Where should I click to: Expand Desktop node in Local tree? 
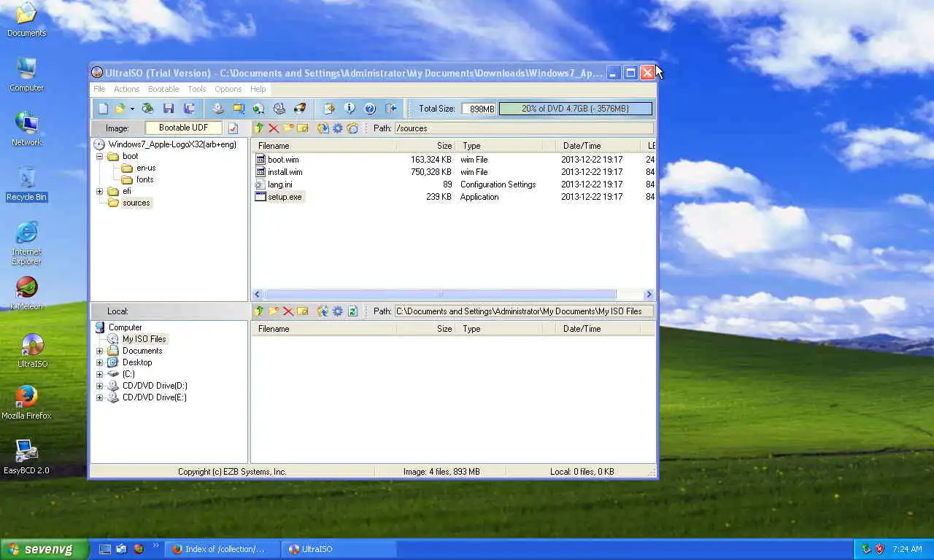[100, 362]
